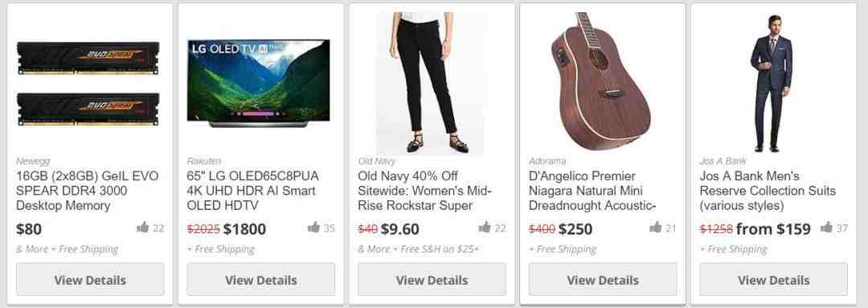
Task: View Details for D'Angelico acoustic guitar
Action: [603, 279]
